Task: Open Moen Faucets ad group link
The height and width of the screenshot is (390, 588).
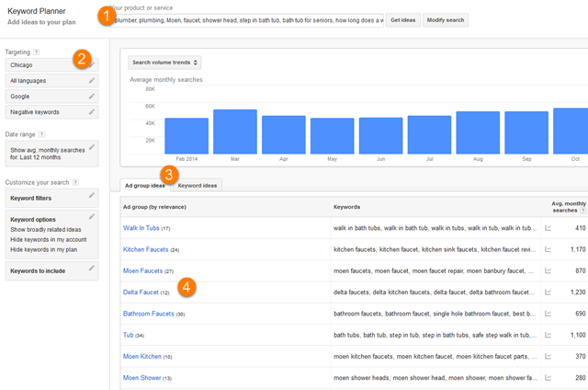Action: tap(143, 270)
